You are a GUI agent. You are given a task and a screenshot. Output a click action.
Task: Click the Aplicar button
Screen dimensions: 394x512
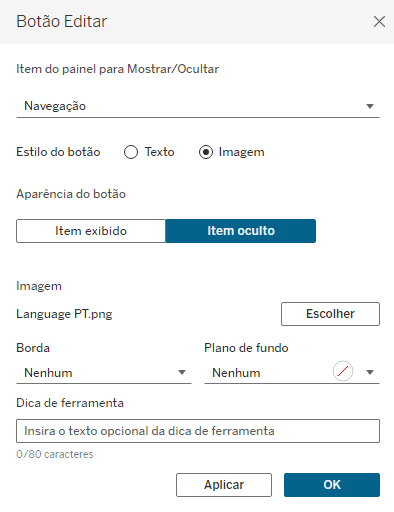pos(224,485)
